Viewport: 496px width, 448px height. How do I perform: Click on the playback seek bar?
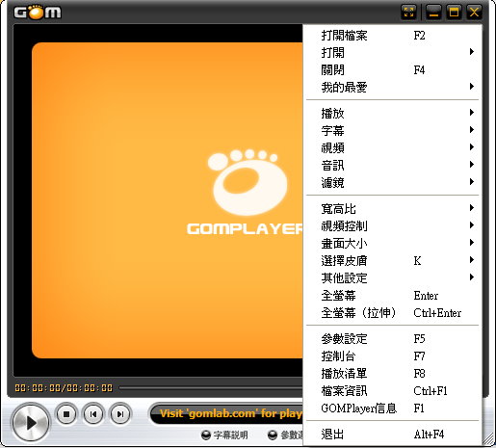[211, 388]
